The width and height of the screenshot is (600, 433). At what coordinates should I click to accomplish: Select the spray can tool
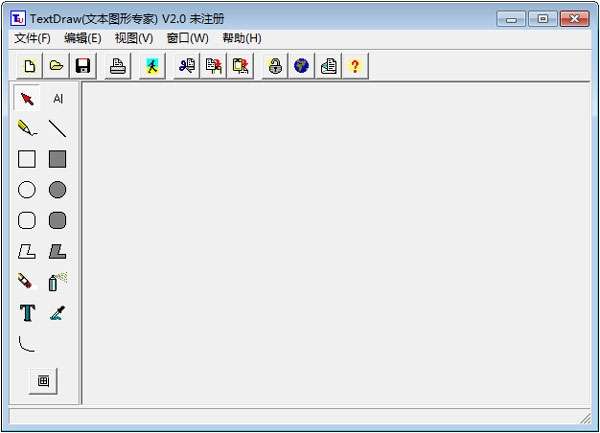coord(57,282)
